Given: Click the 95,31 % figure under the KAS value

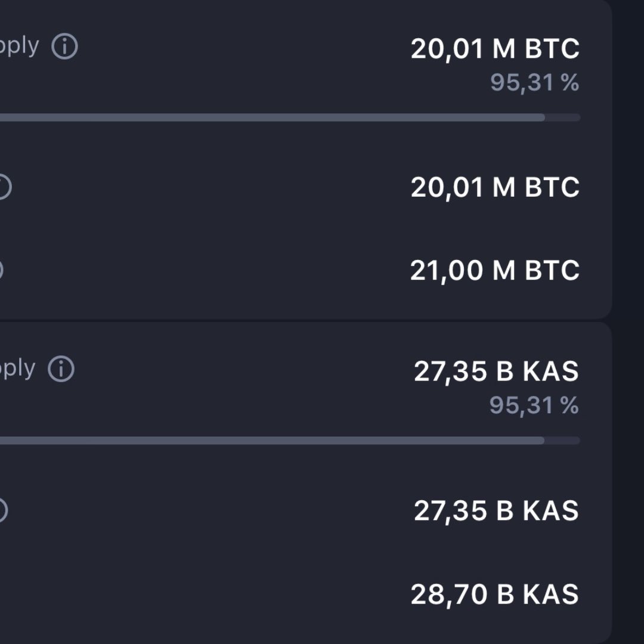Looking at the screenshot, I should (x=534, y=406).
